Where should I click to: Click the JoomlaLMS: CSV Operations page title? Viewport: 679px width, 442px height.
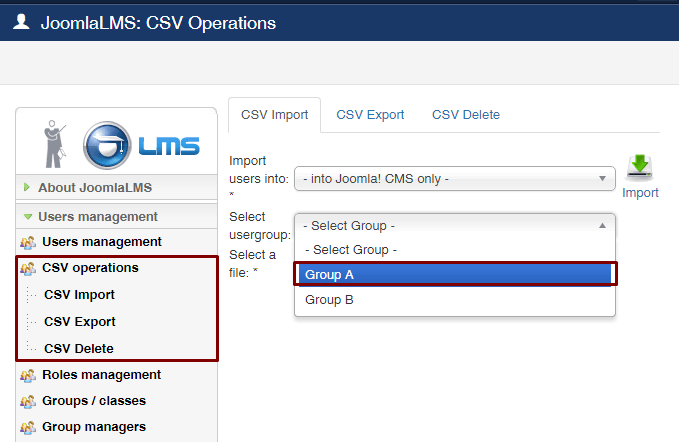158,23
